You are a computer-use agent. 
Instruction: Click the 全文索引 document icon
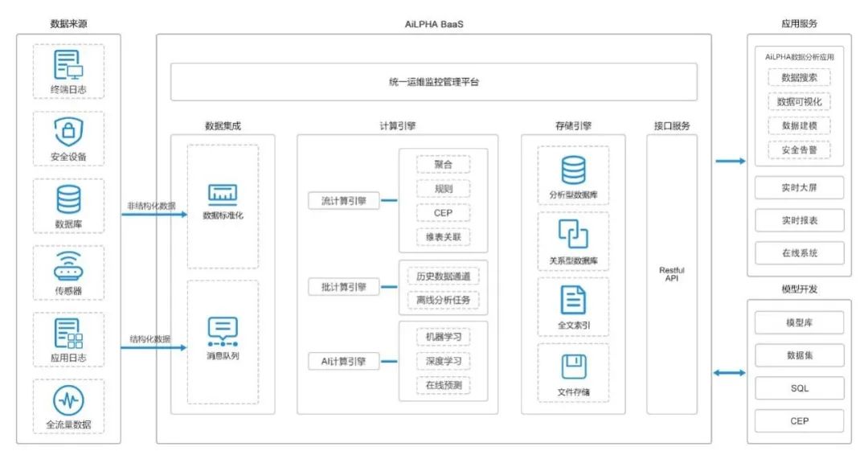(x=573, y=300)
